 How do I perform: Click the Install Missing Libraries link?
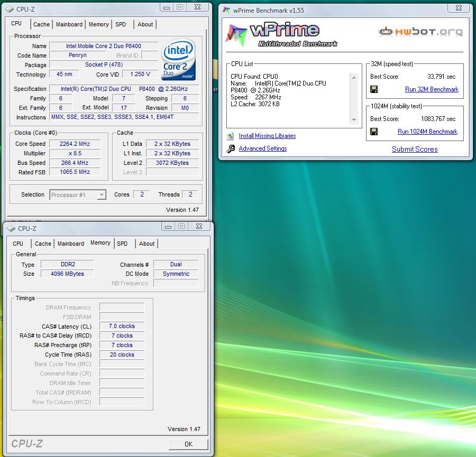[x=267, y=136]
